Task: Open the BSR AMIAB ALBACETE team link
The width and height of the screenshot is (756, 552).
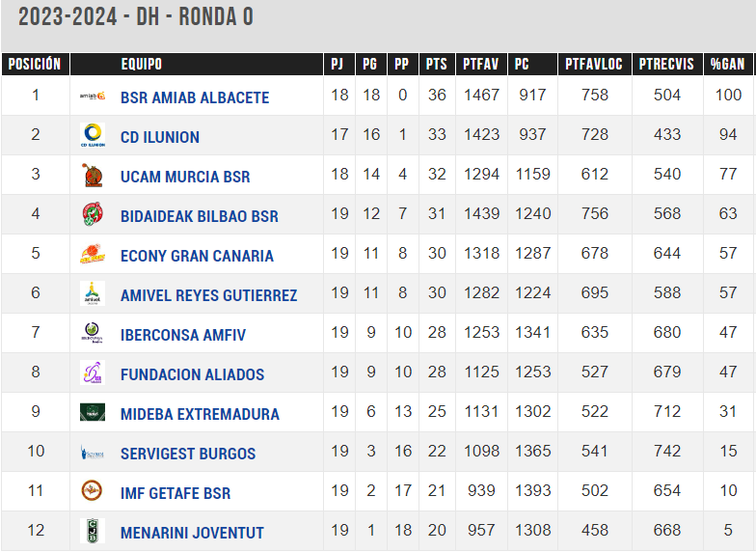Action: click(195, 97)
